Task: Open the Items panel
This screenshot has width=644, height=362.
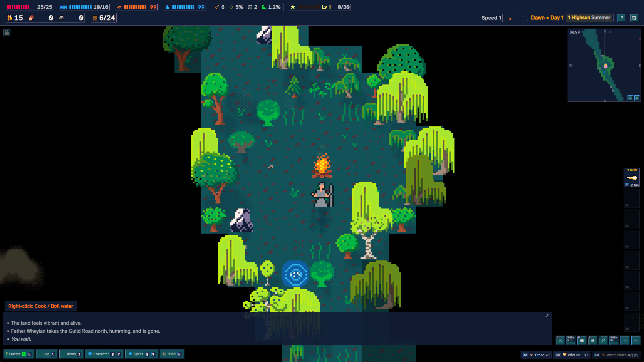Action: [71, 354]
